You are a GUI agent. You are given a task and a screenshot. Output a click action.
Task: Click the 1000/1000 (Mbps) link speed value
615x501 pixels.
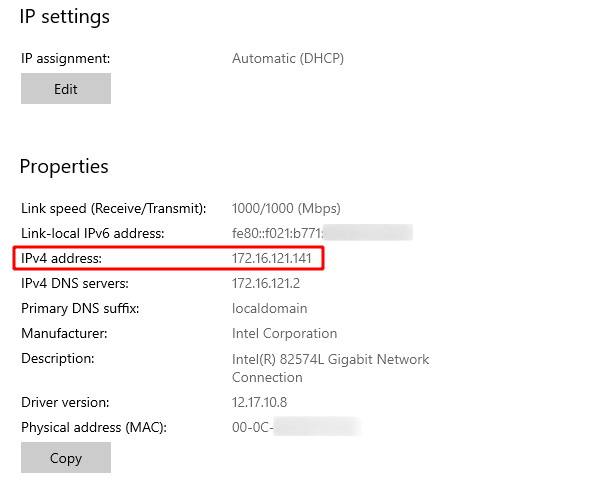tap(286, 209)
